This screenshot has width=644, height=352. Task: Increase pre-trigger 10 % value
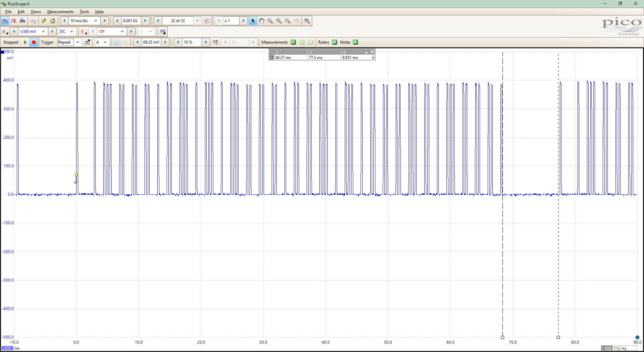coord(206,42)
